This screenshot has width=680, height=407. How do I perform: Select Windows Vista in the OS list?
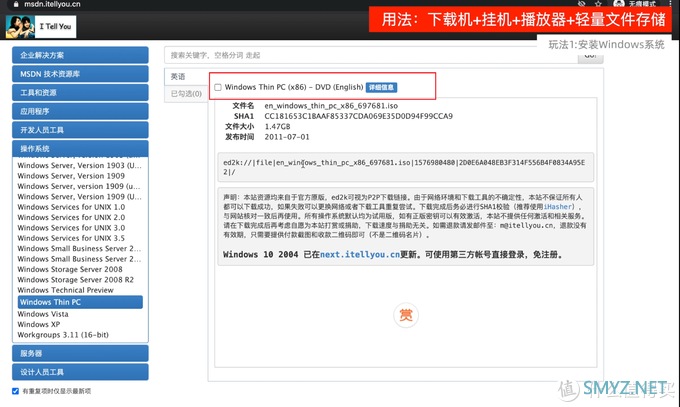[x=43, y=314]
